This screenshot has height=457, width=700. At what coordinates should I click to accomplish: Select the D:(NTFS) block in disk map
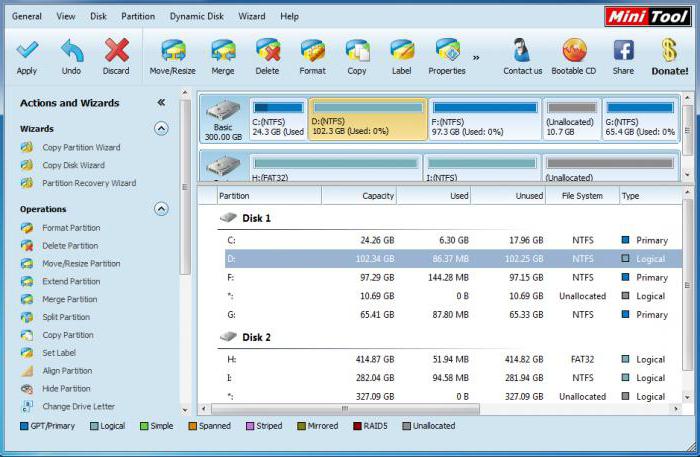pos(367,119)
